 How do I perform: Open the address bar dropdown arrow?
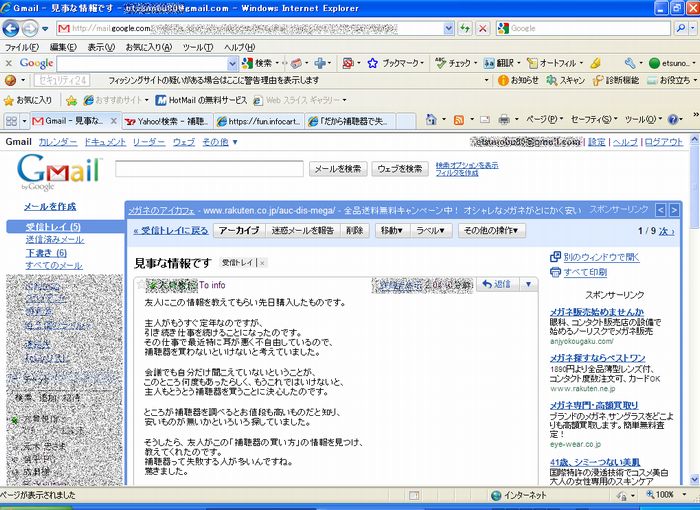click(x=449, y=29)
